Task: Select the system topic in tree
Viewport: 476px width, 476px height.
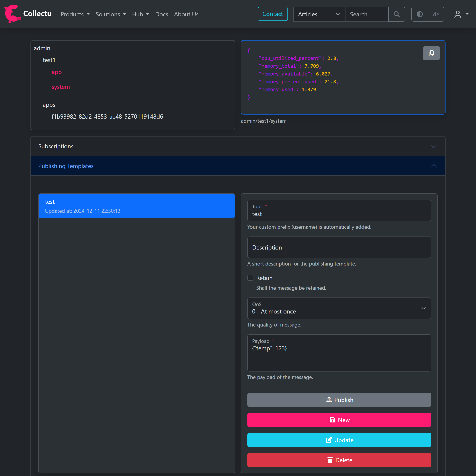Action: point(61,87)
